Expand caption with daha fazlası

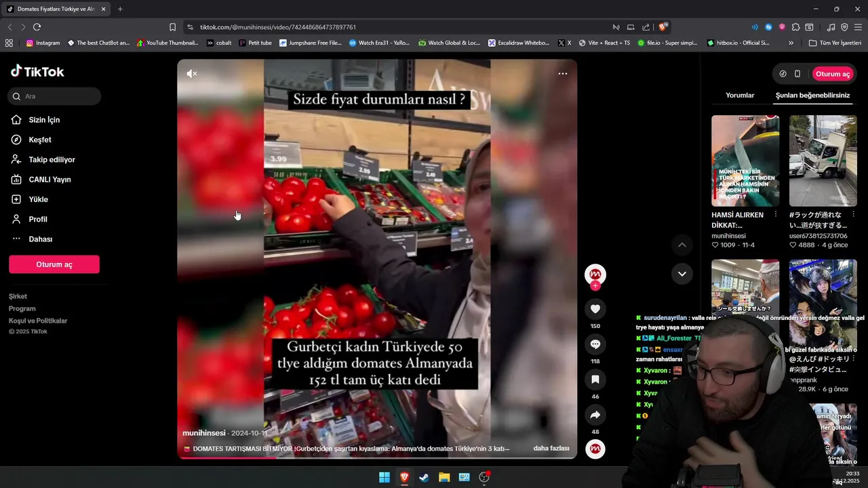pos(551,449)
